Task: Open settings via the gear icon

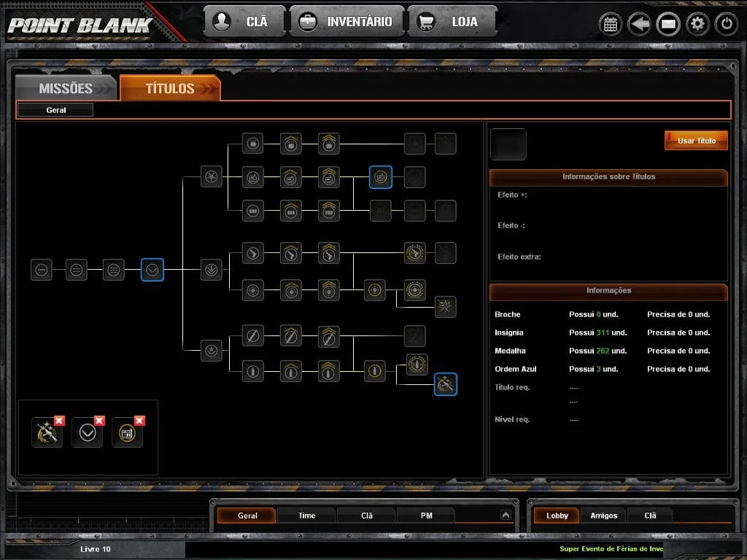Action: click(x=697, y=24)
